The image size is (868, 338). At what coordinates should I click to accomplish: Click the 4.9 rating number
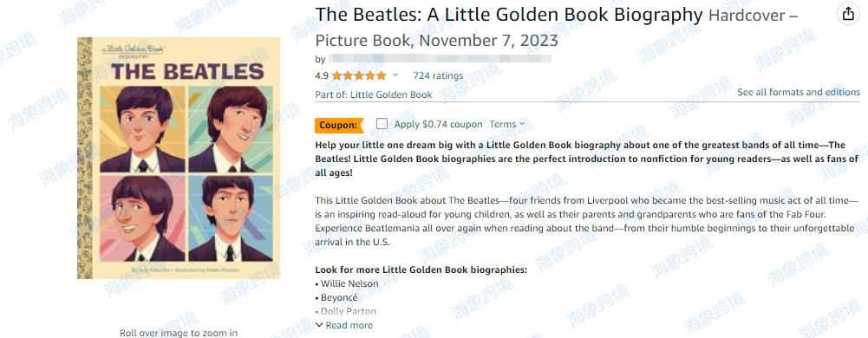[322, 75]
